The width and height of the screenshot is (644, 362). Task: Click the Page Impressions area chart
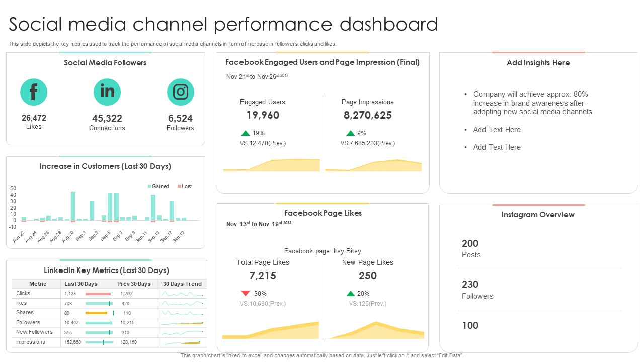click(x=373, y=165)
